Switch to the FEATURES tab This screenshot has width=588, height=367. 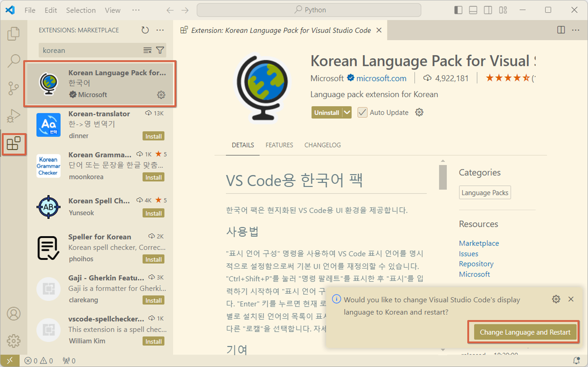coord(279,145)
